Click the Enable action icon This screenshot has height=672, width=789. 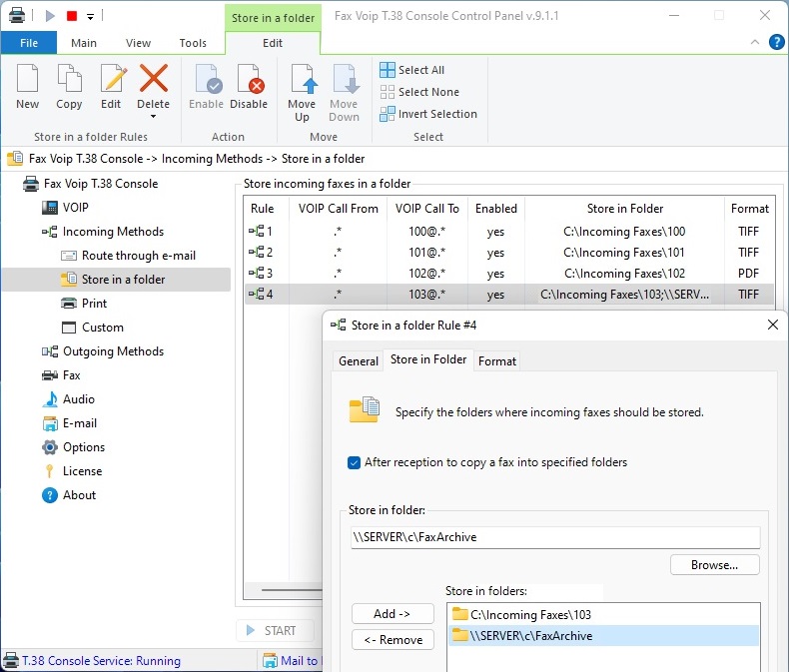207,79
